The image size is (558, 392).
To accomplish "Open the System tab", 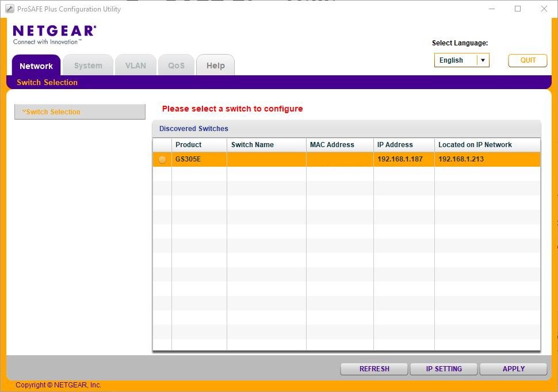I will (88, 66).
